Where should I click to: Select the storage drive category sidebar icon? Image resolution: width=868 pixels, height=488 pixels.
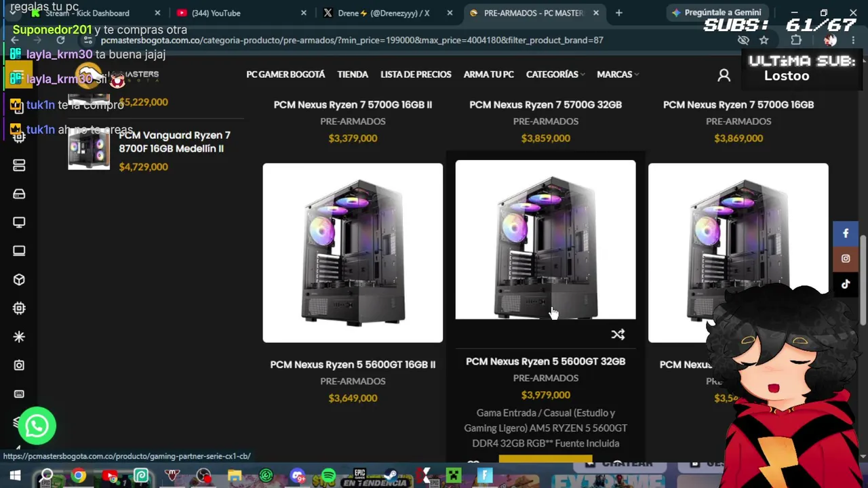(x=19, y=194)
